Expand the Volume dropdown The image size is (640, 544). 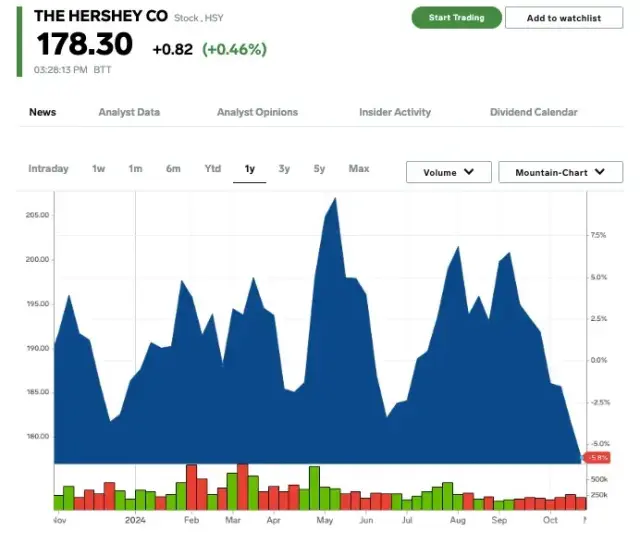point(448,172)
